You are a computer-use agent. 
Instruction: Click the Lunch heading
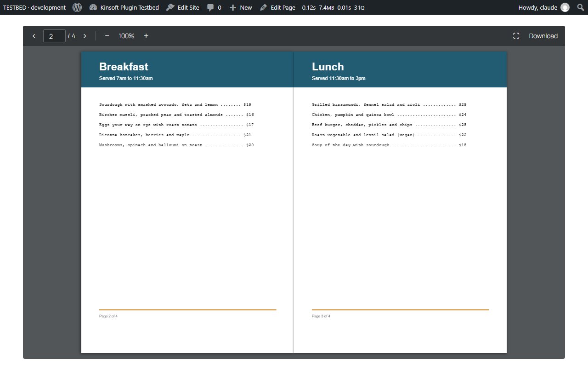(328, 67)
